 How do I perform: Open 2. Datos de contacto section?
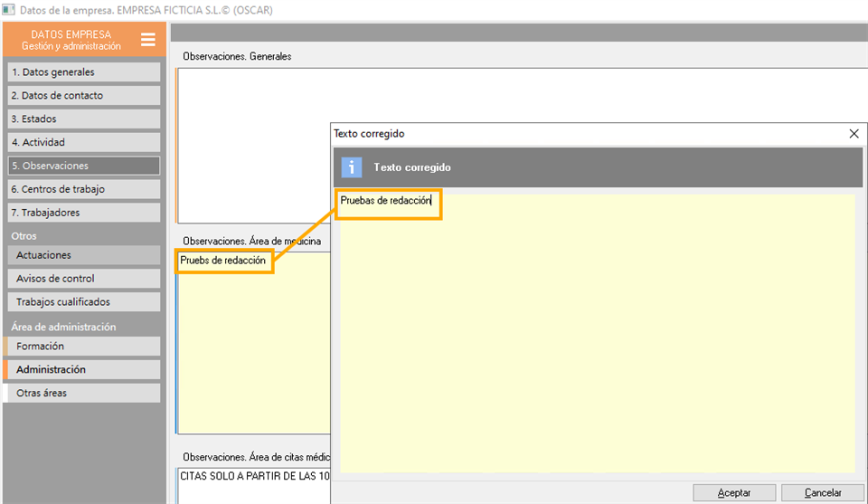84,95
